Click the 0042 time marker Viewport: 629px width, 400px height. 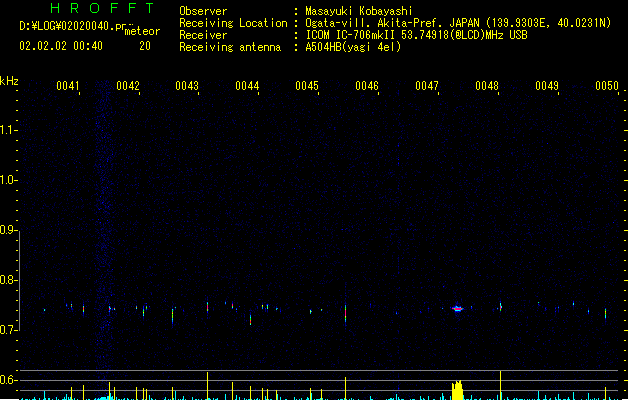point(128,86)
